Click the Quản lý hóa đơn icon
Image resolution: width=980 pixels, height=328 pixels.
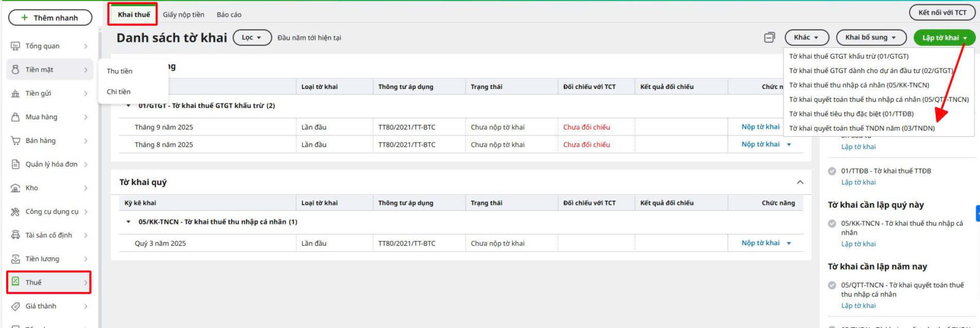[15, 164]
